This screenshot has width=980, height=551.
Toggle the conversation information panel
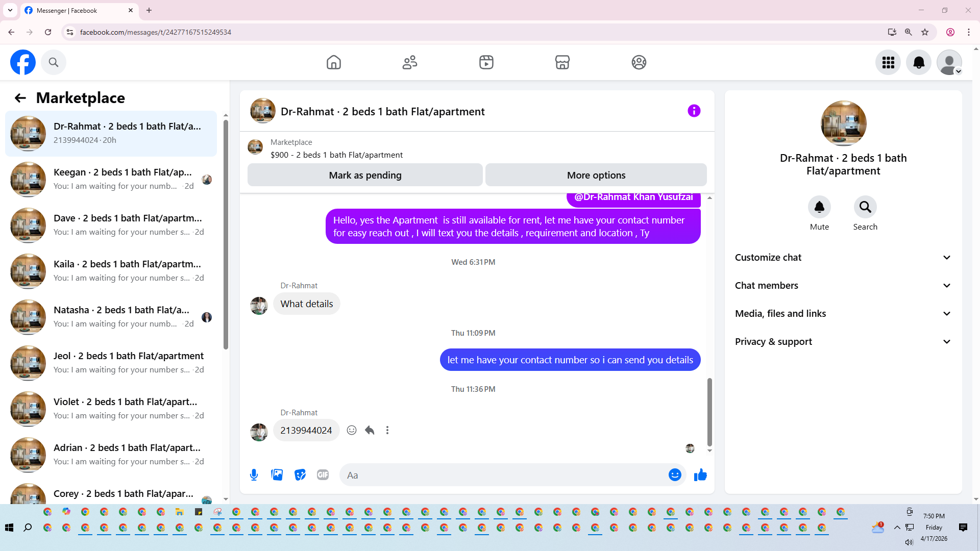[x=694, y=111]
